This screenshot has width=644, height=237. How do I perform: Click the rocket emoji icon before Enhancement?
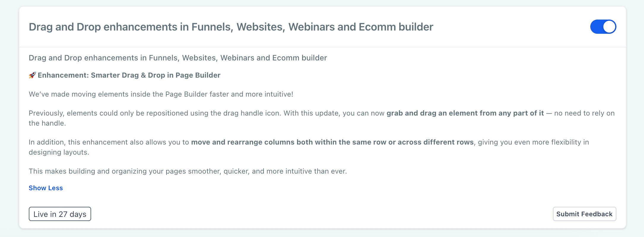click(x=32, y=75)
